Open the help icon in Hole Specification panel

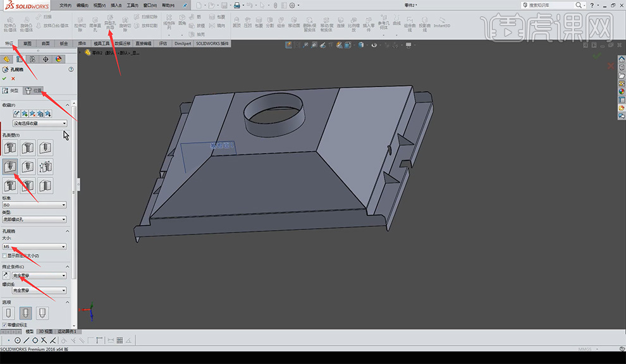70,70
